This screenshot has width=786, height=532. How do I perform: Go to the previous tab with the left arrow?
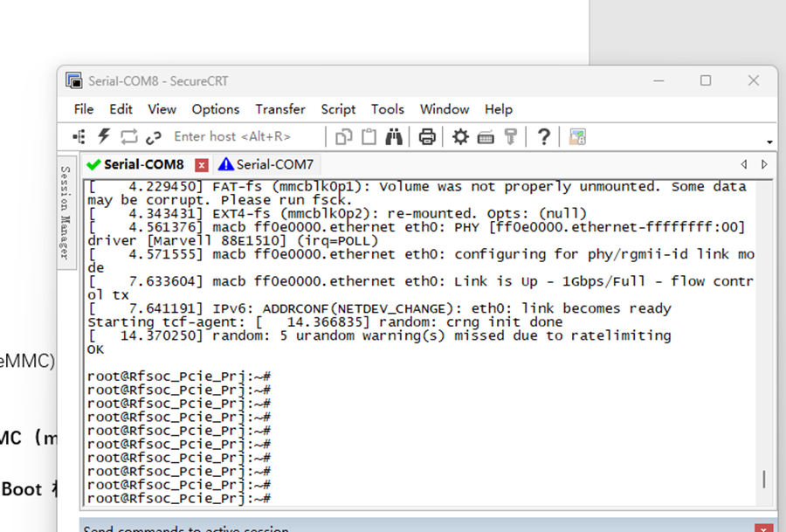click(744, 164)
